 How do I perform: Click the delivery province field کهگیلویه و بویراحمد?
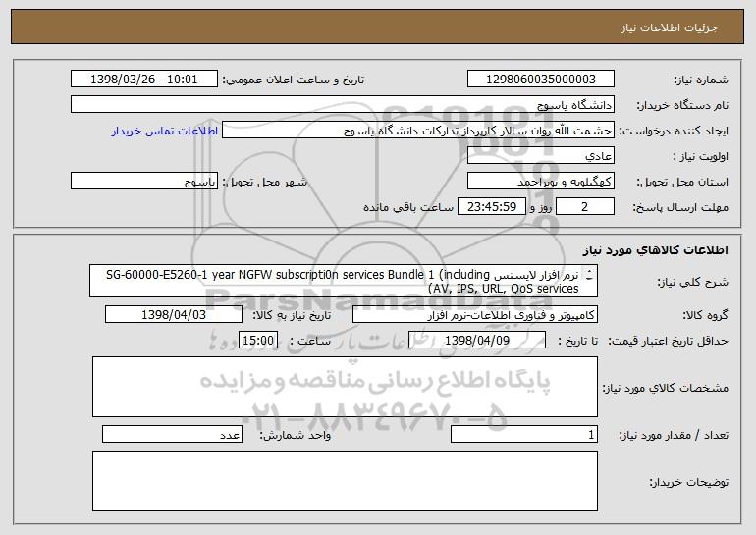(540, 182)
